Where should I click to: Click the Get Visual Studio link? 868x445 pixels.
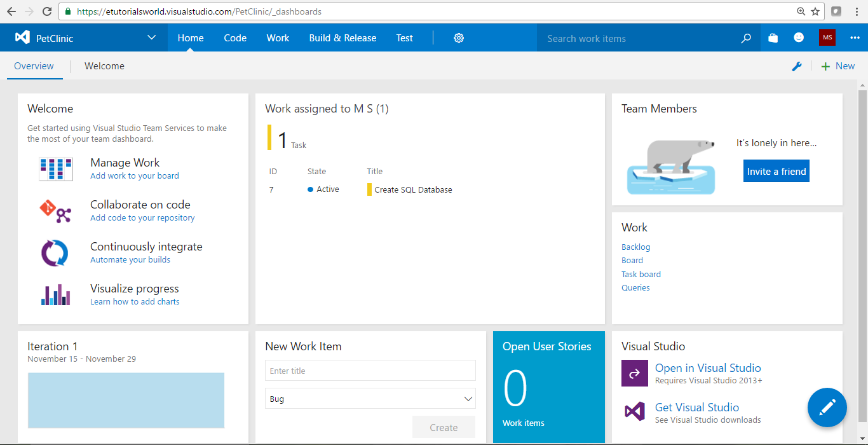(697, 407)
